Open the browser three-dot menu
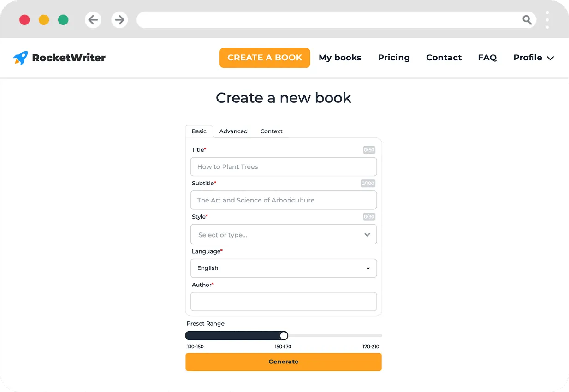The width and height of the screenshot is (569, 392). click(547, 20)
